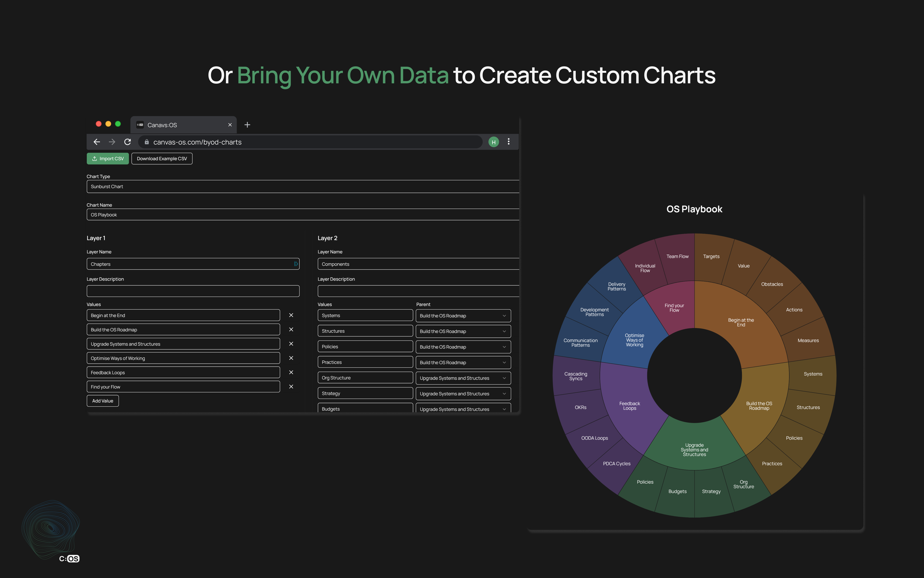Click the Layer 2 heading
Image resolution: width=924 pixels, height=578 pixels.
(x=327, y=238)
